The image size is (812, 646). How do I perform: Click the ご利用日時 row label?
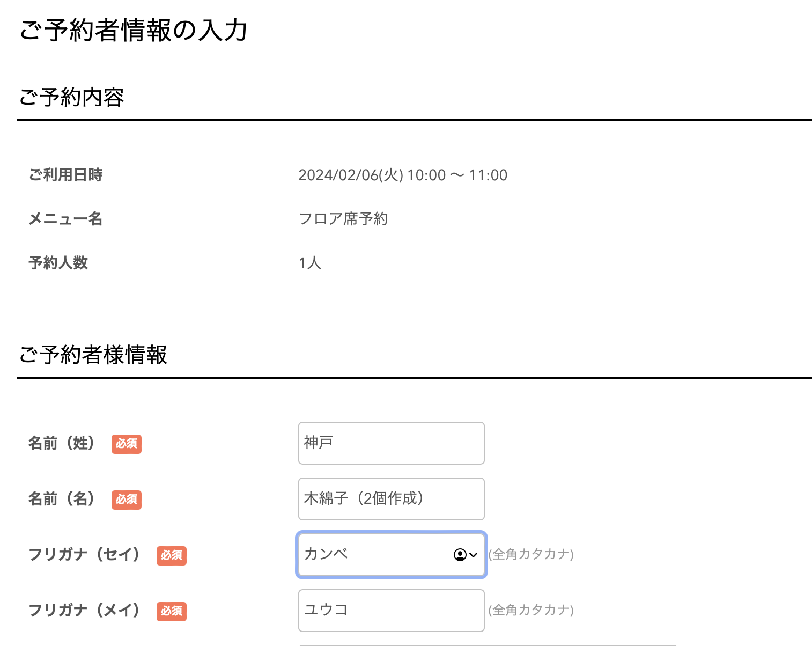65,175
